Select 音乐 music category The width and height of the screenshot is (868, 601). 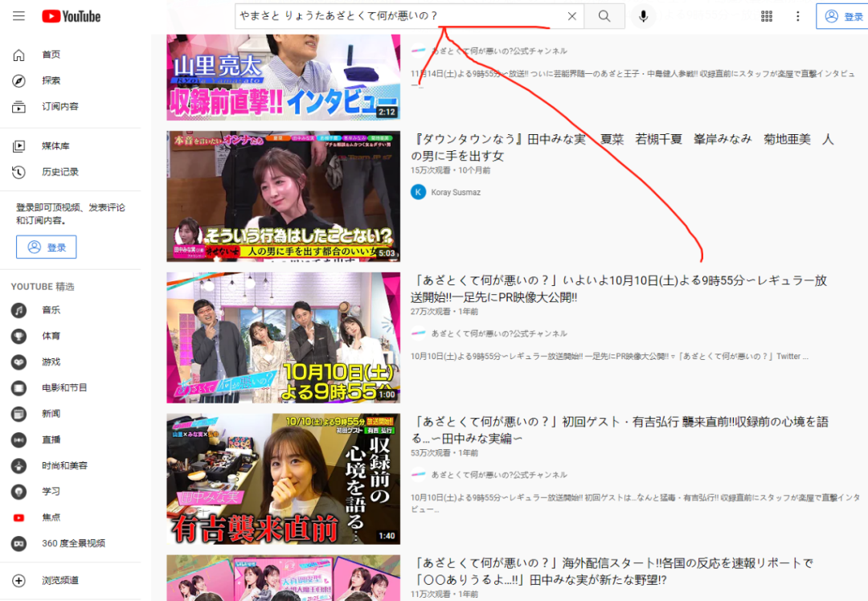pos(51,310)
